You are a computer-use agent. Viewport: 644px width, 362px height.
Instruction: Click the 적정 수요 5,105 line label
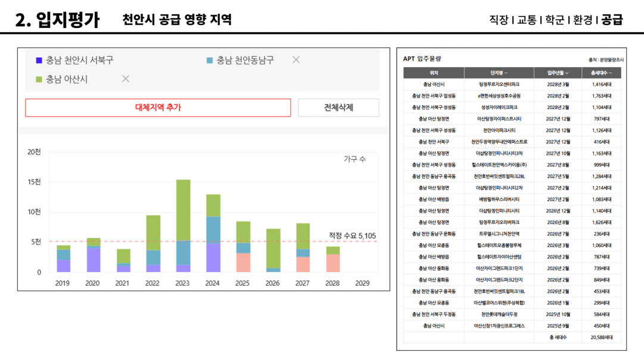coord(353,236)
